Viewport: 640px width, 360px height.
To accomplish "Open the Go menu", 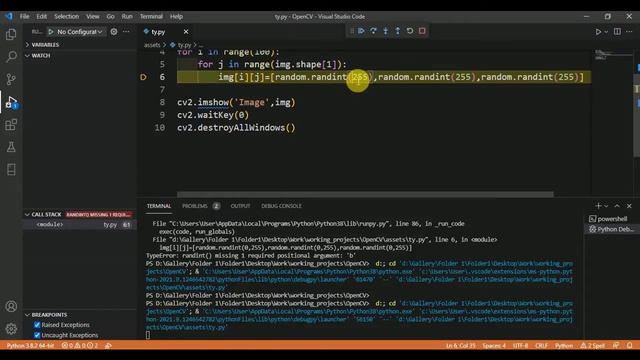I will [x=111, y=16].
